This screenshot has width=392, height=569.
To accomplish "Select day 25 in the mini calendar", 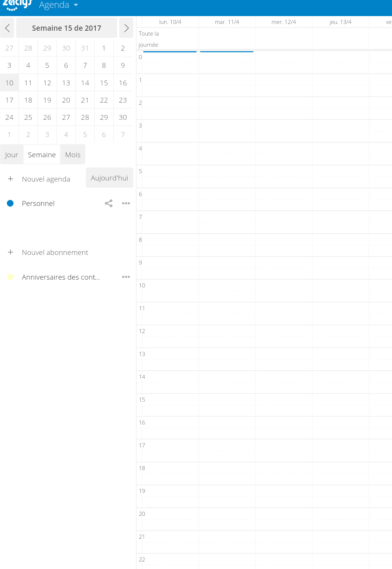I will pos(28,117).
